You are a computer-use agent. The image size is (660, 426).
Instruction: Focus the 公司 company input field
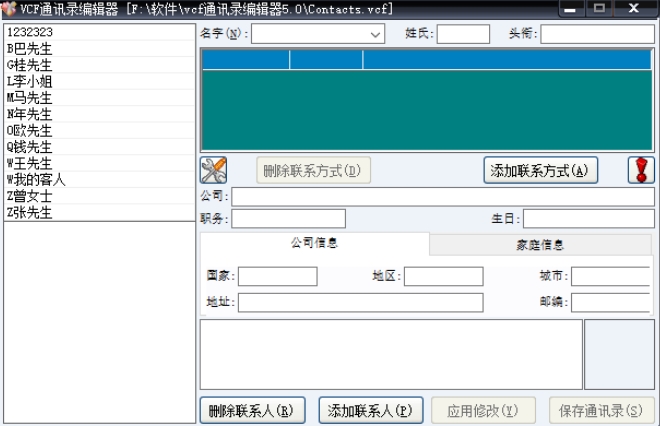443,197
